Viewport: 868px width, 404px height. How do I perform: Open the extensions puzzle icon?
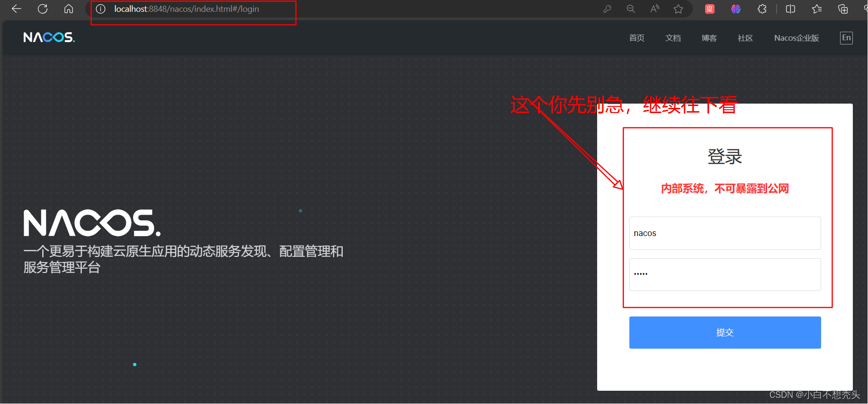coord(762,9)
